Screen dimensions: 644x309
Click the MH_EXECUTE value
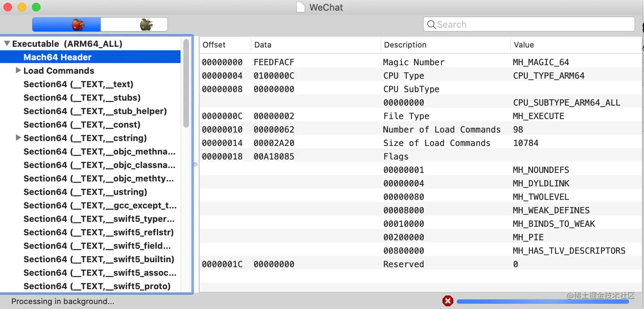(x=538, y=116)
